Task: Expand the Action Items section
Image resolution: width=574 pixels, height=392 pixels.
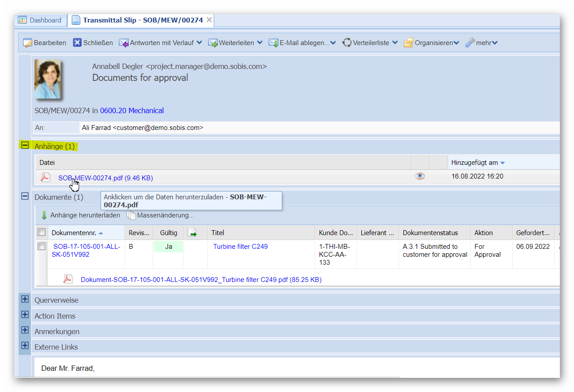Action: coord(25,316)
